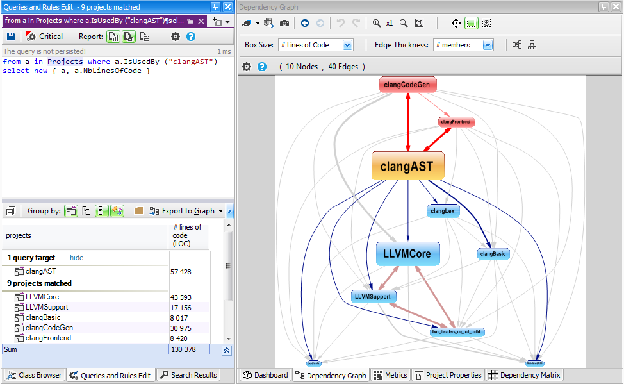
Task: Toggle the first Report statistics option
Action: pos(113,37)
